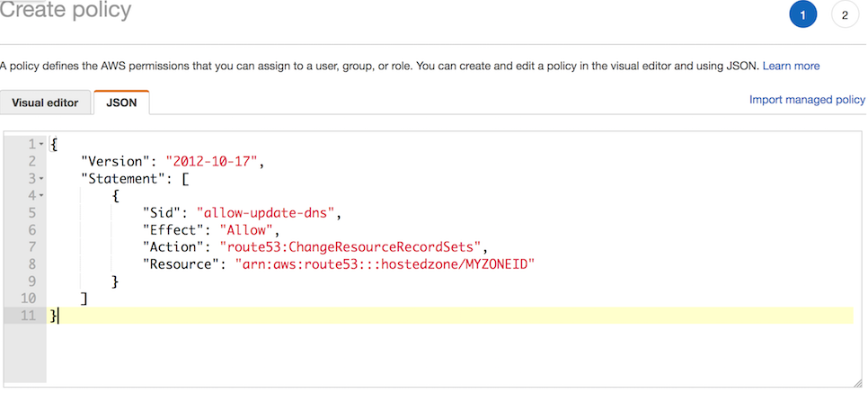Click the route53:ChangeResourceRecordSets action string
Screen dimensions: 868x393
coord(351,247)
